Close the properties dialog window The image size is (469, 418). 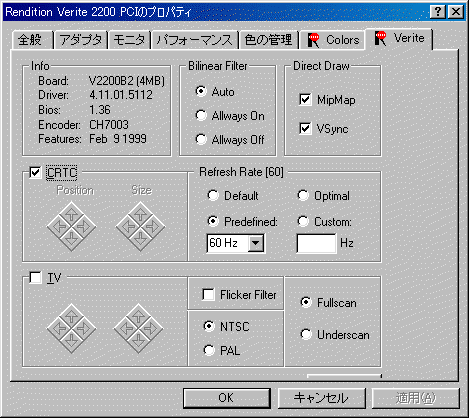[455, 12]
